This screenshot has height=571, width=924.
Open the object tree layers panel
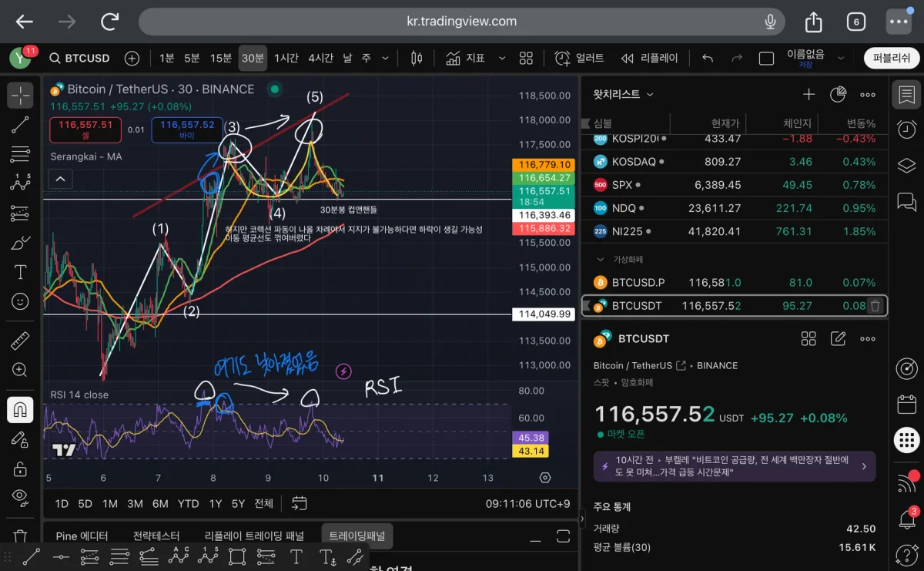(906, 166)
